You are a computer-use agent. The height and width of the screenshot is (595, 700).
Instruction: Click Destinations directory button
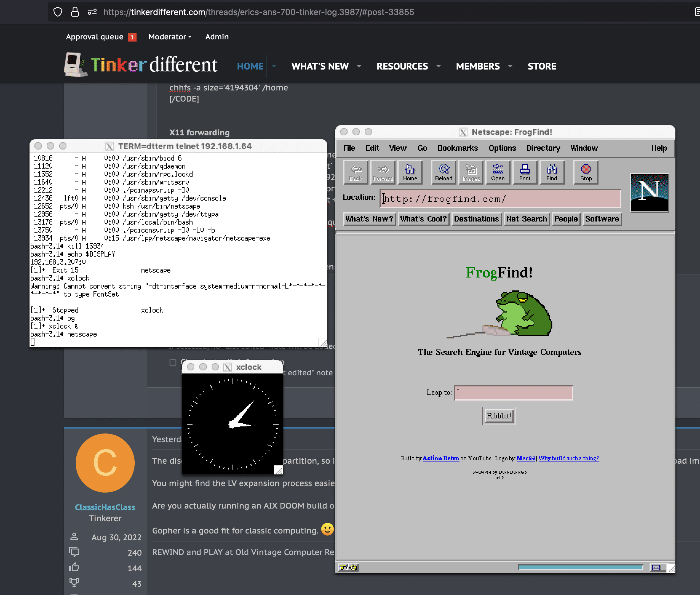point(476,219)
